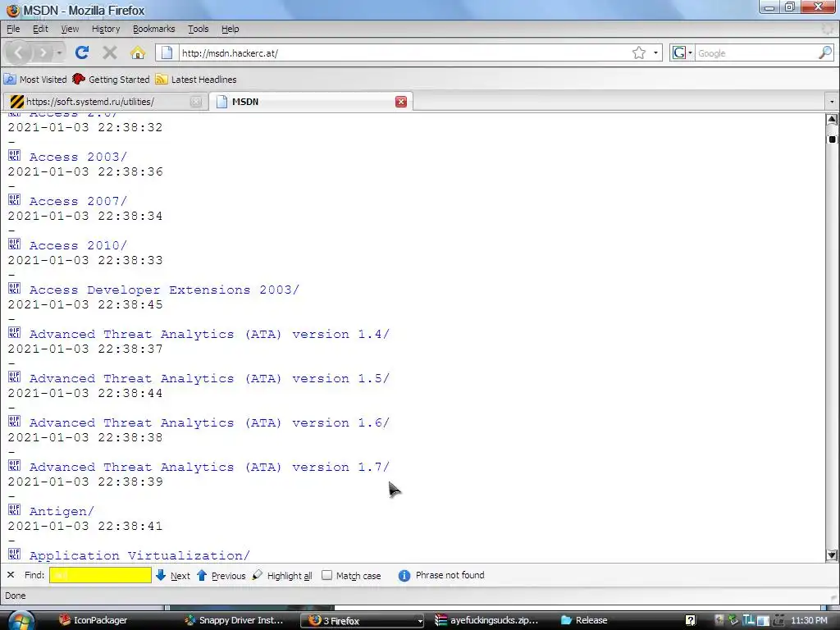Bookmark this page with the star icon
840x630 pixels.
click(638, 52)
